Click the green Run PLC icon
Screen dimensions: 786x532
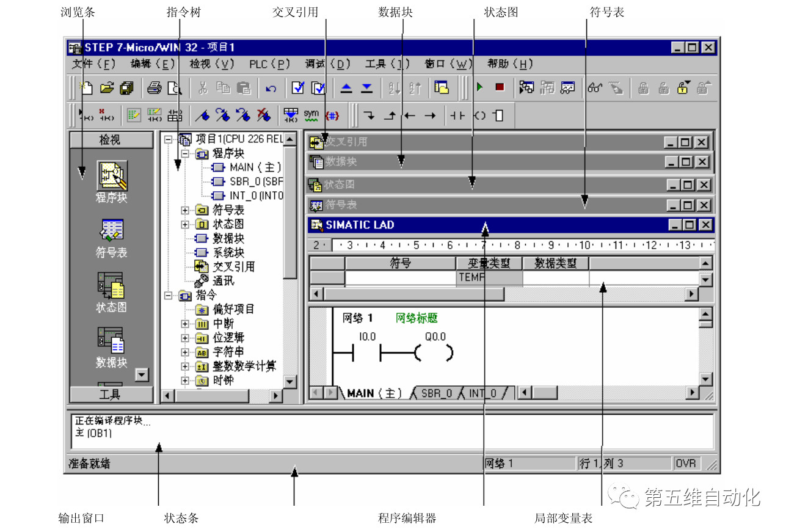pyautogui.click(x=479, y=88)
